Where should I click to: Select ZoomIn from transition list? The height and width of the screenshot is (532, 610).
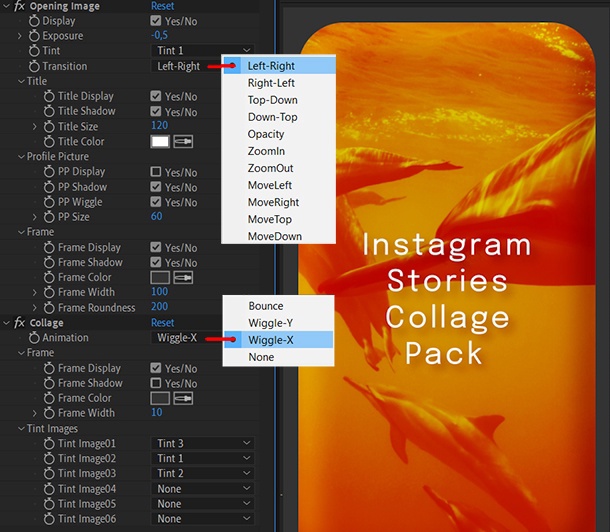(266, 151)
